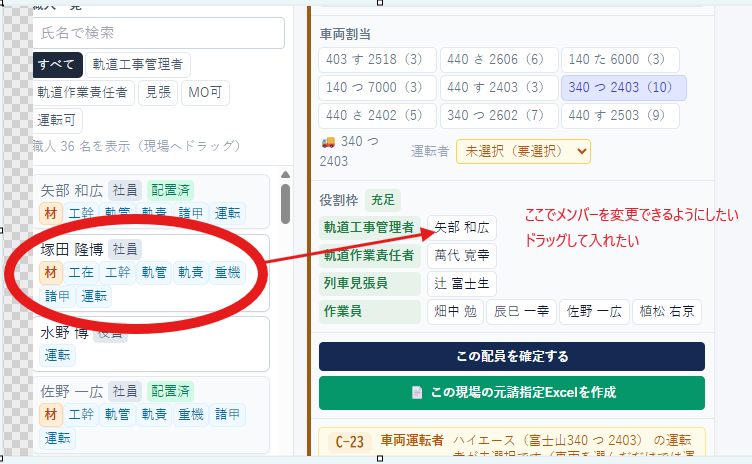Click the worker list scrollbar thumb
Viewport: 752px width, 464px height.
point(285,203)
